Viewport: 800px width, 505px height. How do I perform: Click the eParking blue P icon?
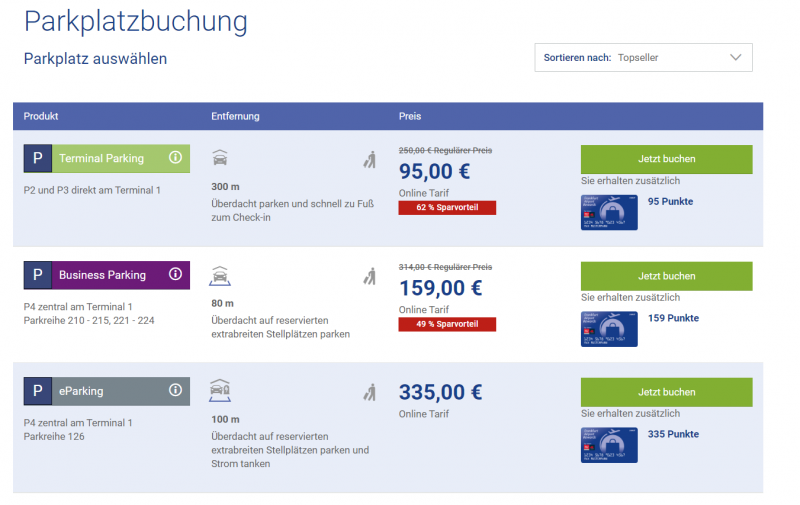click(38, 390)
